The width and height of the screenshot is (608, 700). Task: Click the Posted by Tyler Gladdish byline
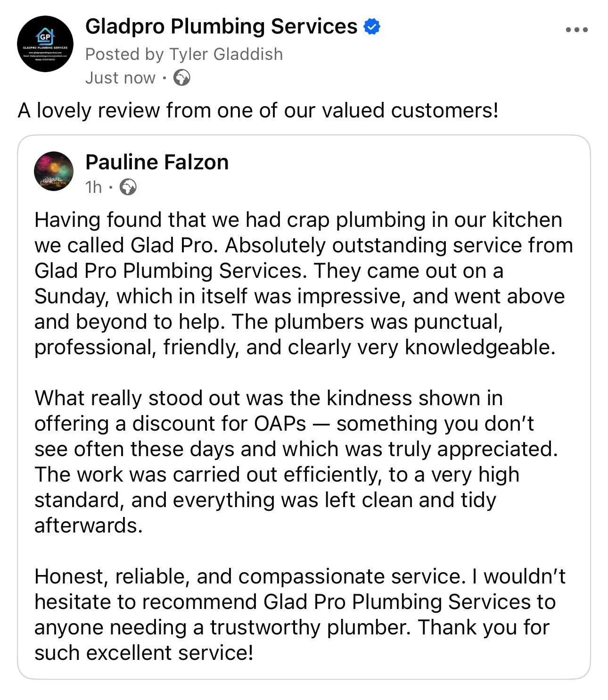coord(184,54)
